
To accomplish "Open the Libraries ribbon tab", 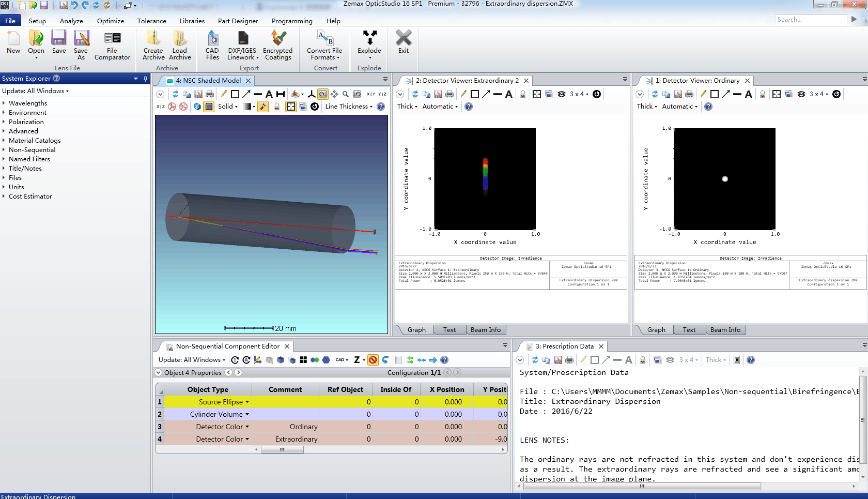I will (192, 21).
